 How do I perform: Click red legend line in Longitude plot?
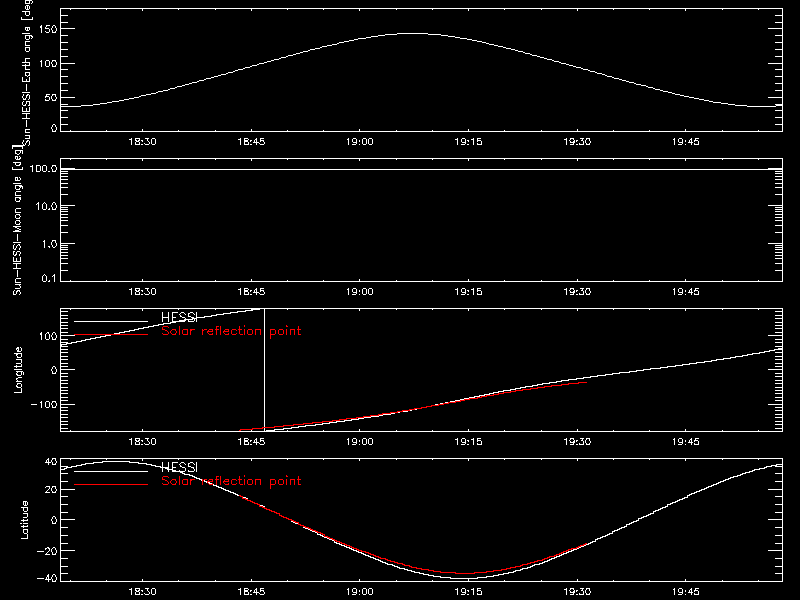coord(111,335)
